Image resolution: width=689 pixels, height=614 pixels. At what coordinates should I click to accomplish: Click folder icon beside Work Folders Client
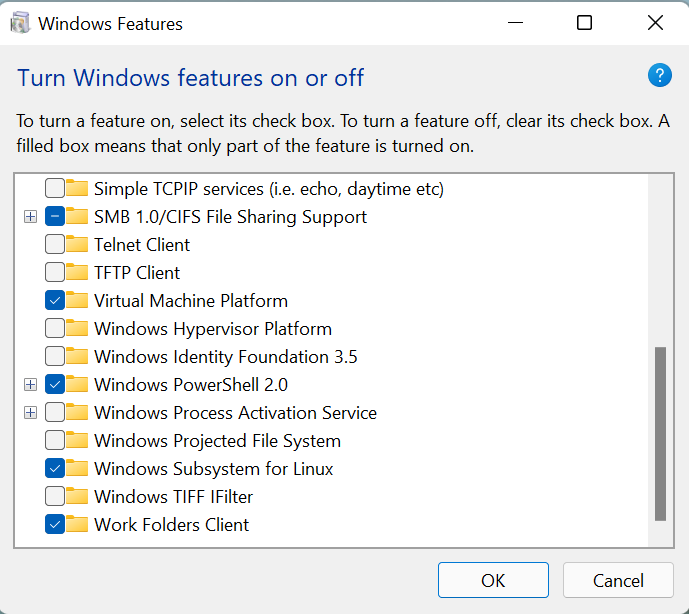click(x=77, y=525)
